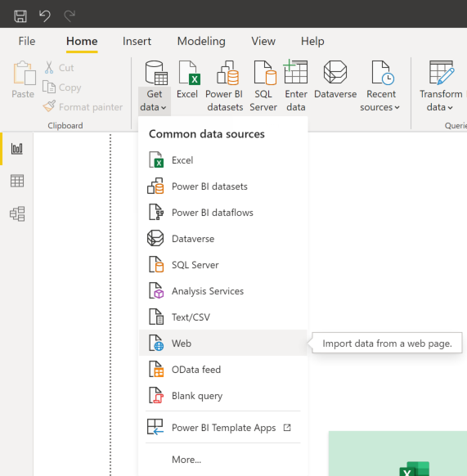The width and height of the screenshot is (467, 476).
Task: Open the Help tab
Action: (312, 41)
